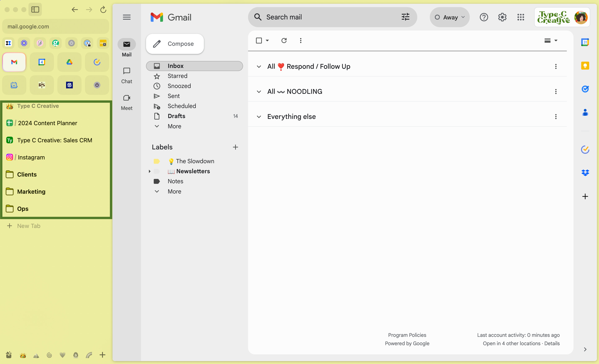599x364 pixels.
Task: Open the Google apps grid
Action: point(521,17)
